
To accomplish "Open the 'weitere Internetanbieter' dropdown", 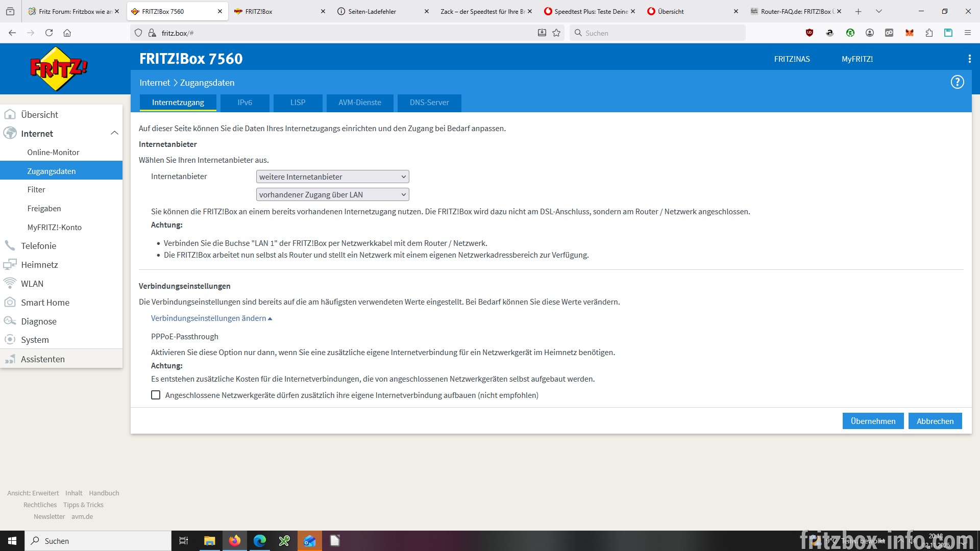I will click(332, 177).
